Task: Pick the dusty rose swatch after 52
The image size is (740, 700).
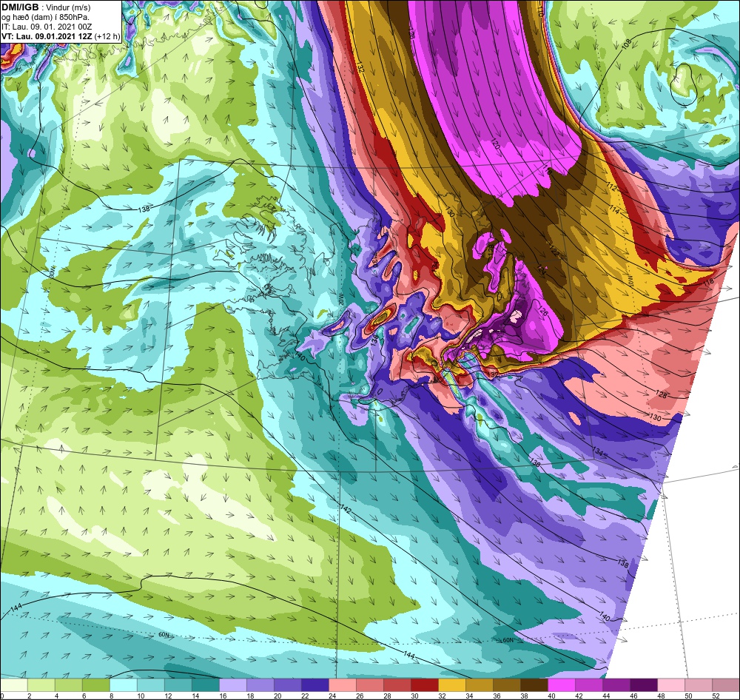Action: 726,684
